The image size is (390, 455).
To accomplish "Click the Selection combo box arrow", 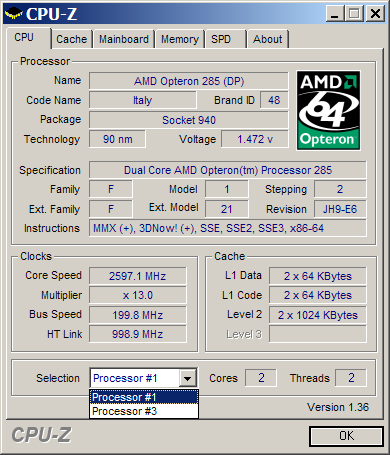I will tap(188, 378).
